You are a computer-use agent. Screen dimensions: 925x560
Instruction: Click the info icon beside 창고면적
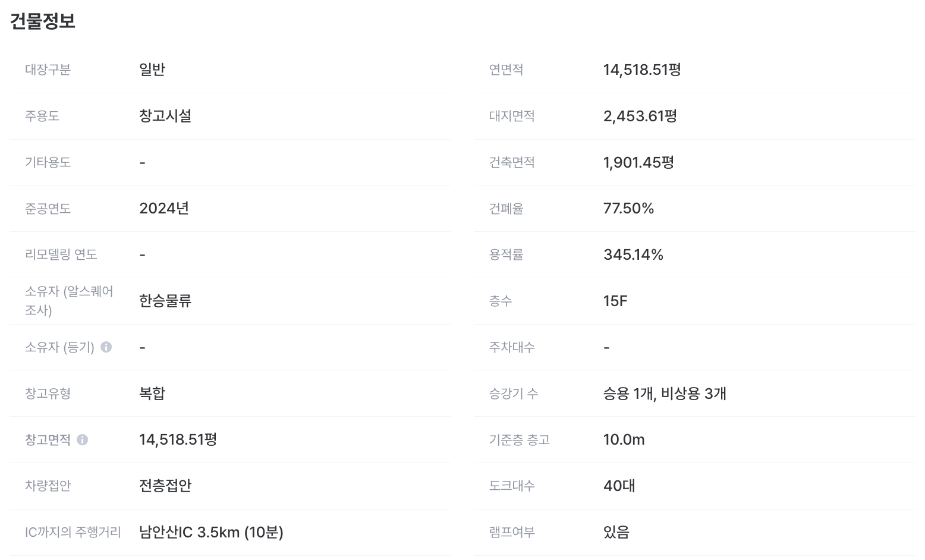pos(83,440)
